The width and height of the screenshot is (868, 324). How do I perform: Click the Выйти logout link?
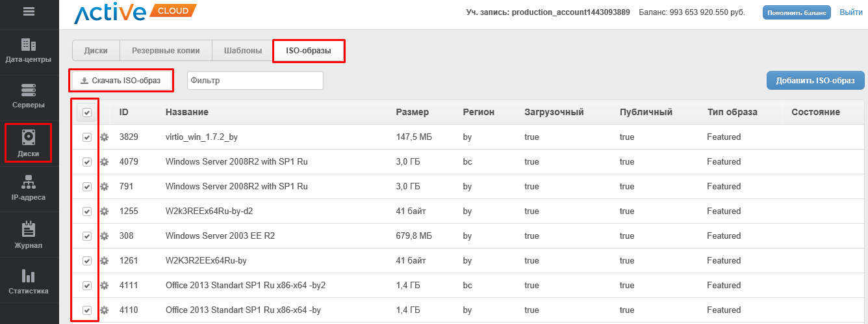pyautogui.click(x=850, y=12)
